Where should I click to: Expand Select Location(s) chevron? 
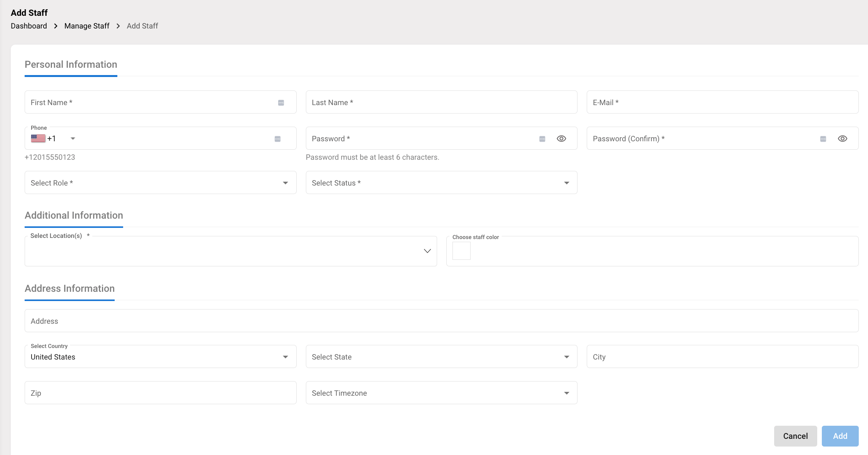(x=427, y=251)
